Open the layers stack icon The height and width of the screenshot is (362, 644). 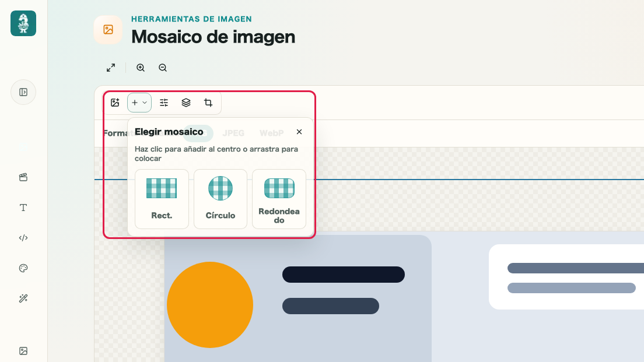186,103
